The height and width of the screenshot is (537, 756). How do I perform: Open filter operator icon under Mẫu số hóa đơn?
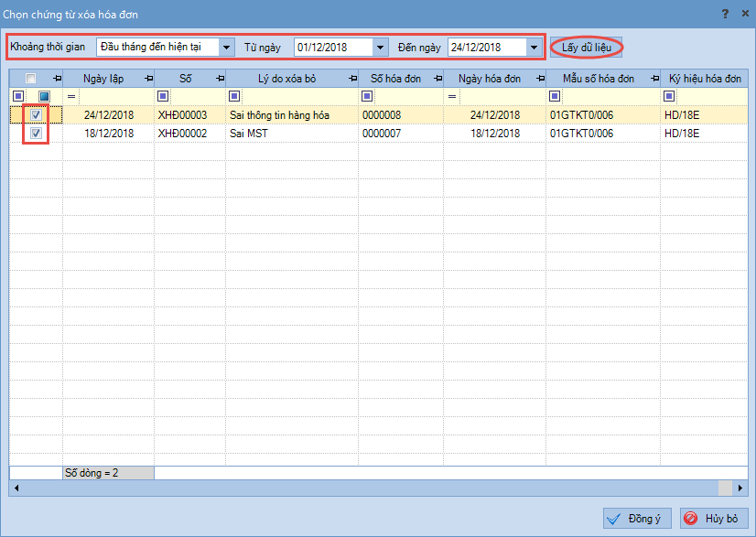pos(555,96)
